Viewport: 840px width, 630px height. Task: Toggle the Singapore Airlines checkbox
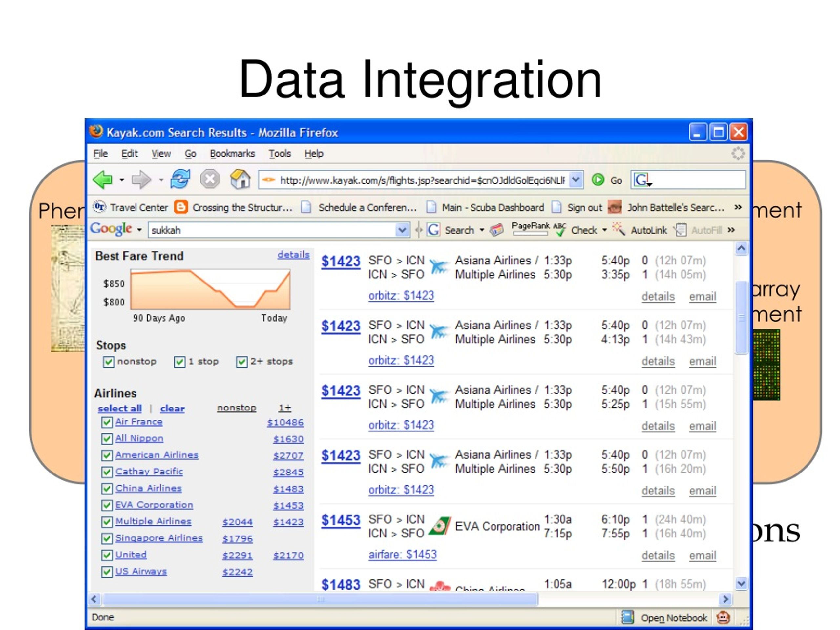(107, 538)
